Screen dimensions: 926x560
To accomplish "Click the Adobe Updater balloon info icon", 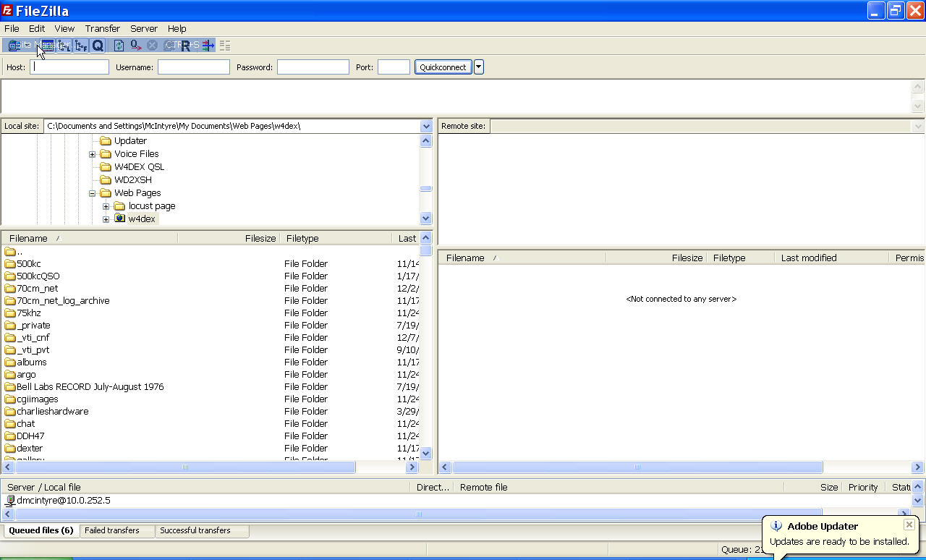I will [776, 526].
